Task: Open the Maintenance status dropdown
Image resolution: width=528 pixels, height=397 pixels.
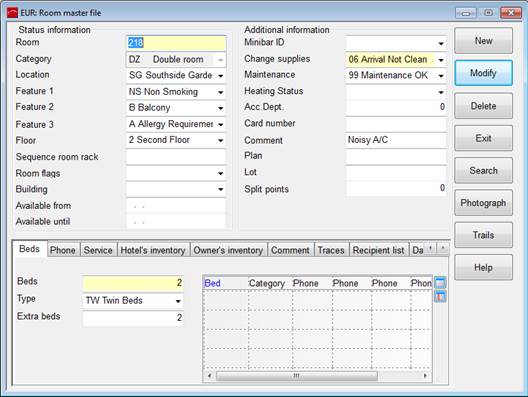Action: (441, 76)
